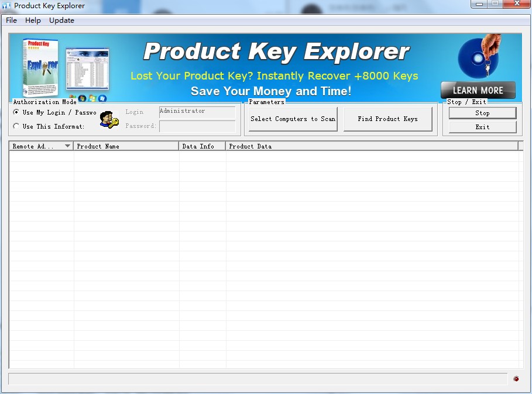Image resolution: width=532 pixels, height=394 pixels.
Task: Open the File menu
Action: tap(11, 20)
